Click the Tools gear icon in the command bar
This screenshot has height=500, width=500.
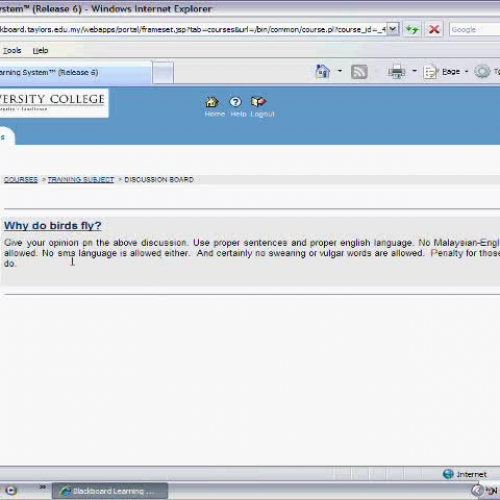pos(482,72)
